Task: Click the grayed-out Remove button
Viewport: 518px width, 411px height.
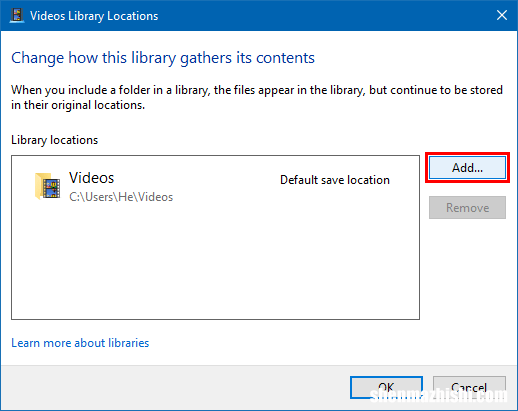Action: pyautogui.click(x=467, y=208)
